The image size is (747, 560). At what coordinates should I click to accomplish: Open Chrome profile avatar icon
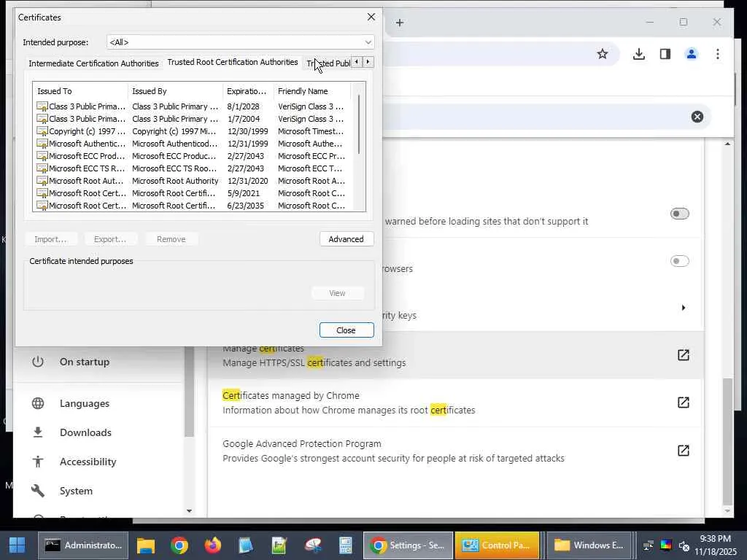click(x=692, y=54)
